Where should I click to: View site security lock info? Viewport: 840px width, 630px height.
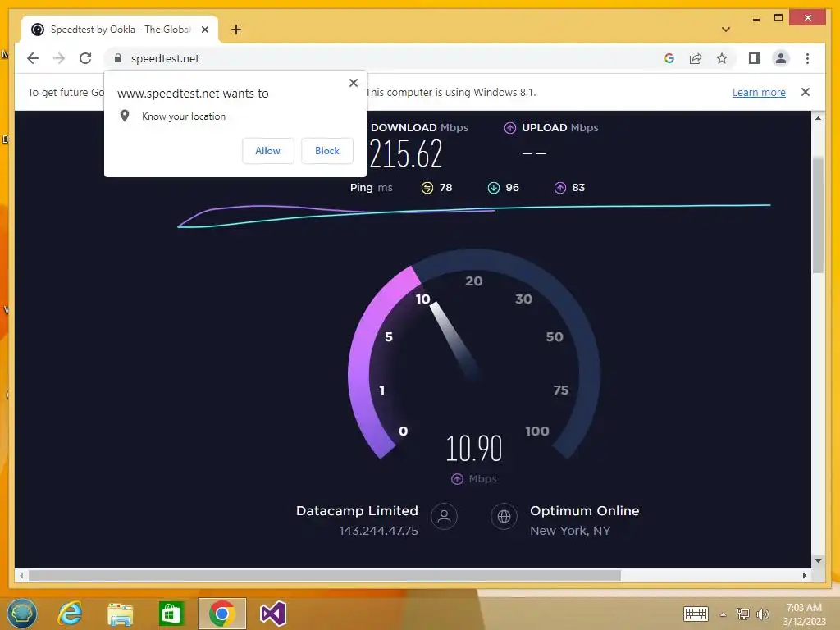[x=118, y=58]
